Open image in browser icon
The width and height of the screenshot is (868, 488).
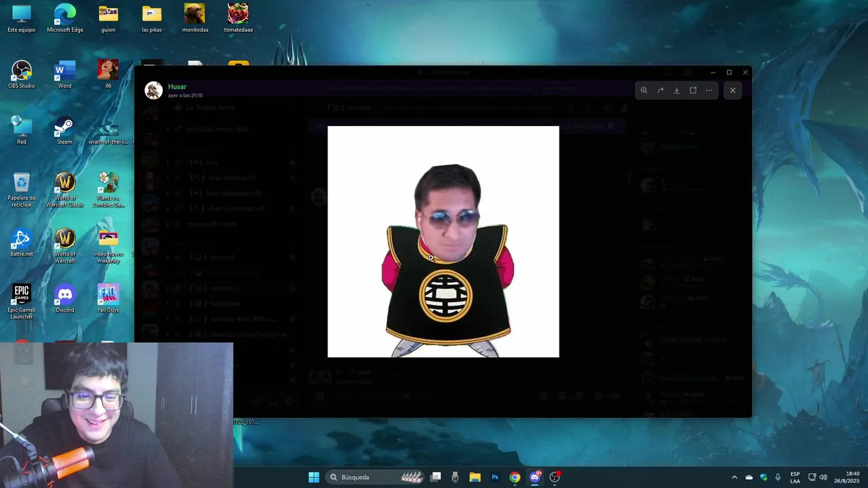[693, 90]
